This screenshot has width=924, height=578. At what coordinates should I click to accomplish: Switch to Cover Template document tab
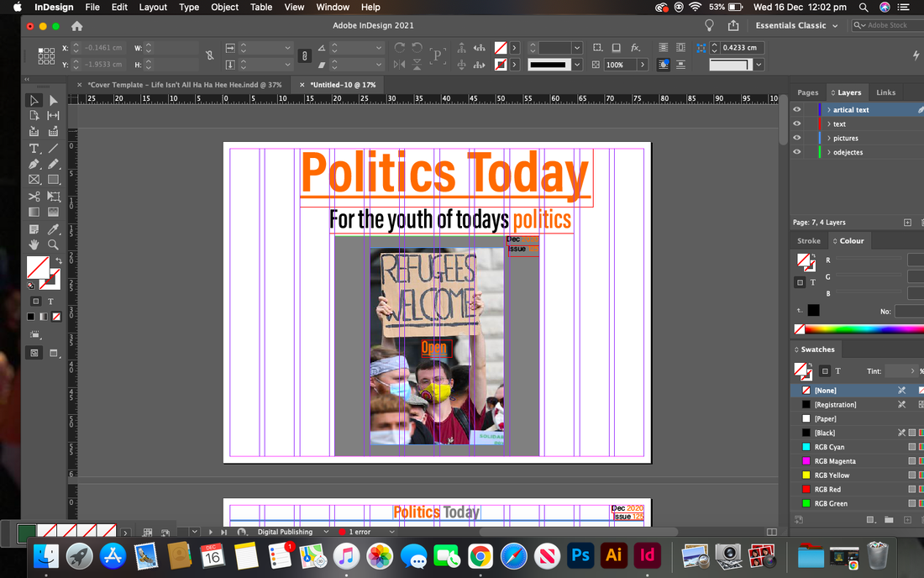[185, 85]
